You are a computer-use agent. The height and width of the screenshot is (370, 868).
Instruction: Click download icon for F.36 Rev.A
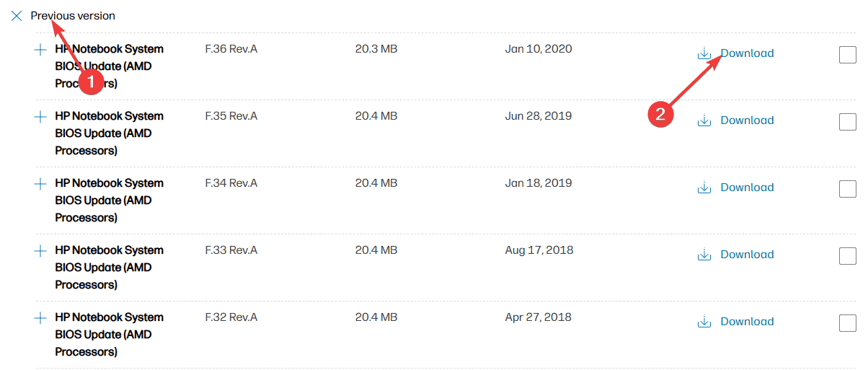click(704, 53)
